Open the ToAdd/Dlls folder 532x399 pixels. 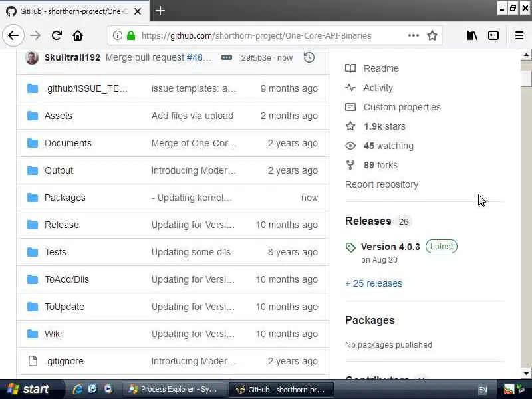(x=67, y=279)
